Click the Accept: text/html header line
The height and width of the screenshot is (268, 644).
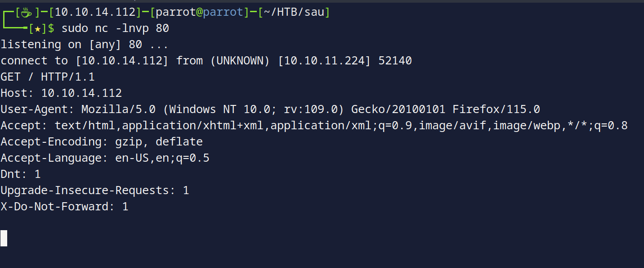coord(314,126)
